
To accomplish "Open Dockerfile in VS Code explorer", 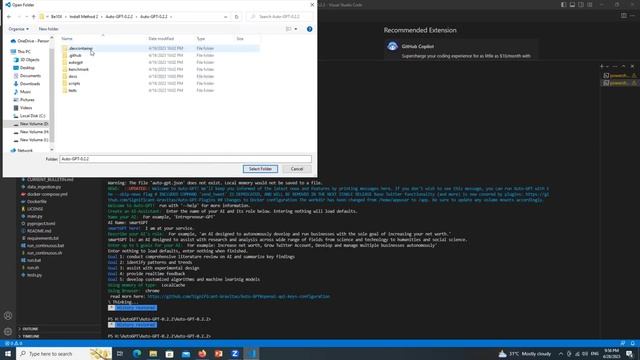I will click(36, 202).
